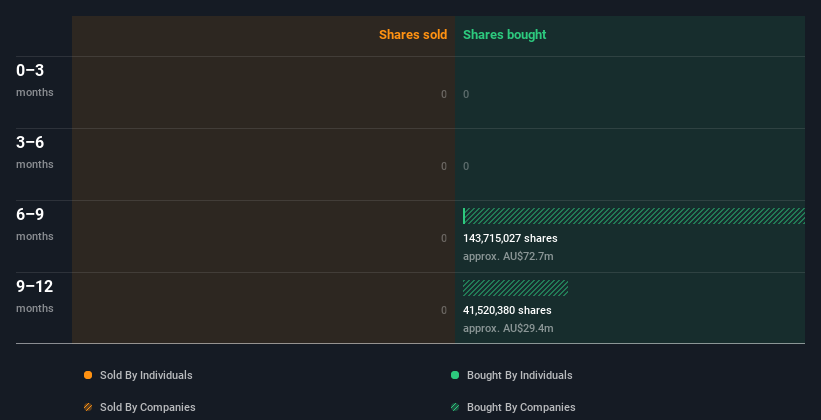The height and width of the screenshot is (420, 821).
Task: Click the green Bought By Individuals legend dot
Action: point(455,375)
